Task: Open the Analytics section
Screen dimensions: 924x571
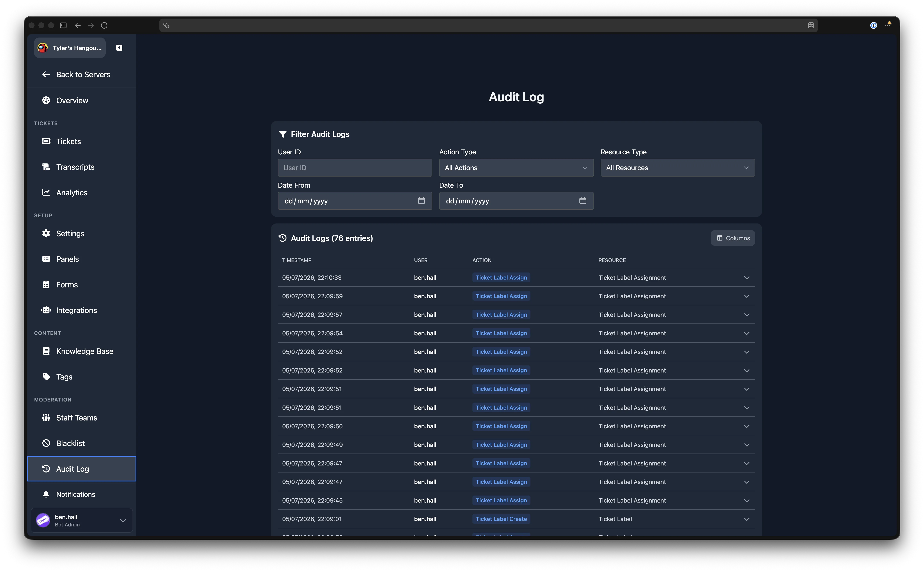Action: (82, 193)
